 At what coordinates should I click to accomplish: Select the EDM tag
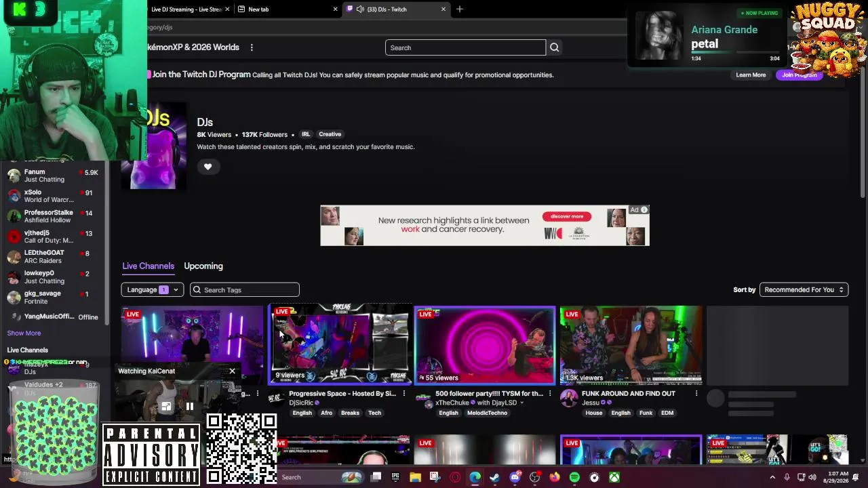(667, 413)
